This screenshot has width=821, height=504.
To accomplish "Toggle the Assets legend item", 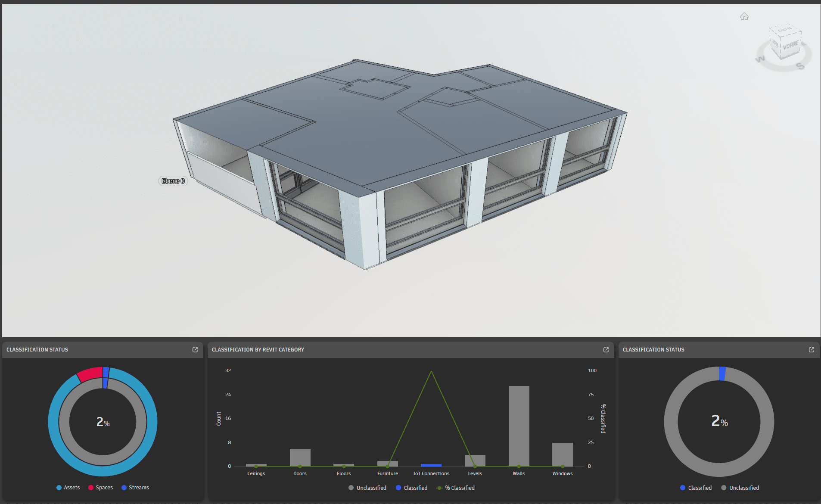I will pos(68,488).
